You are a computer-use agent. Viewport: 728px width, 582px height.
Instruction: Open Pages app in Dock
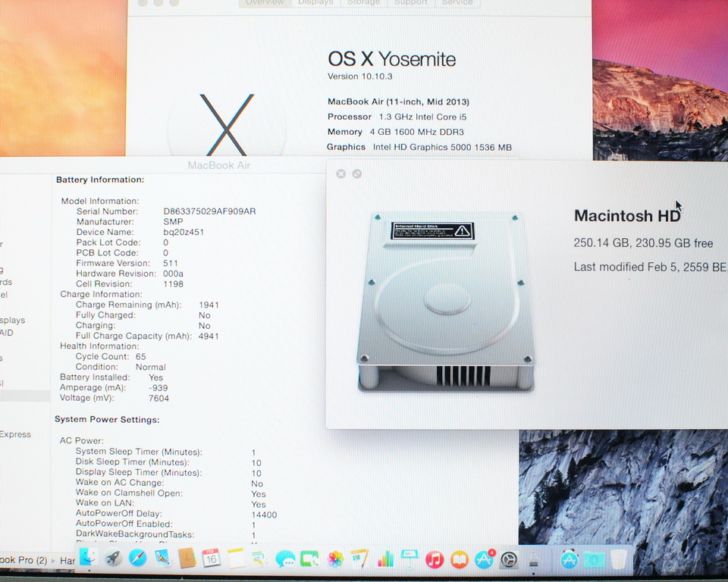pos(359,559)
